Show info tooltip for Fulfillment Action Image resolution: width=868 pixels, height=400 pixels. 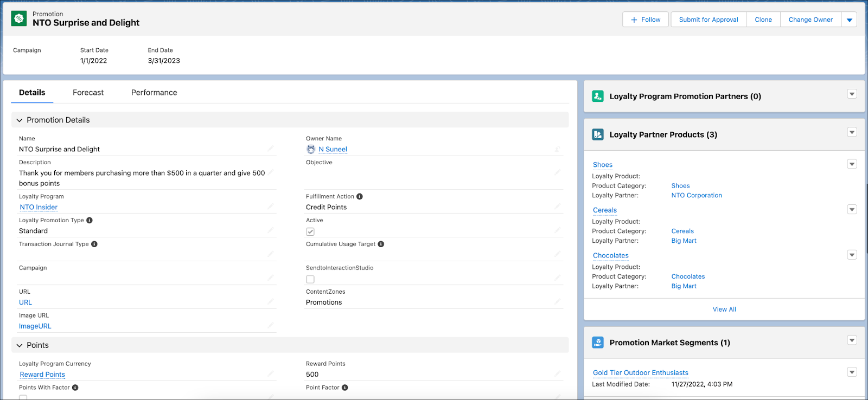pos(360,196)
